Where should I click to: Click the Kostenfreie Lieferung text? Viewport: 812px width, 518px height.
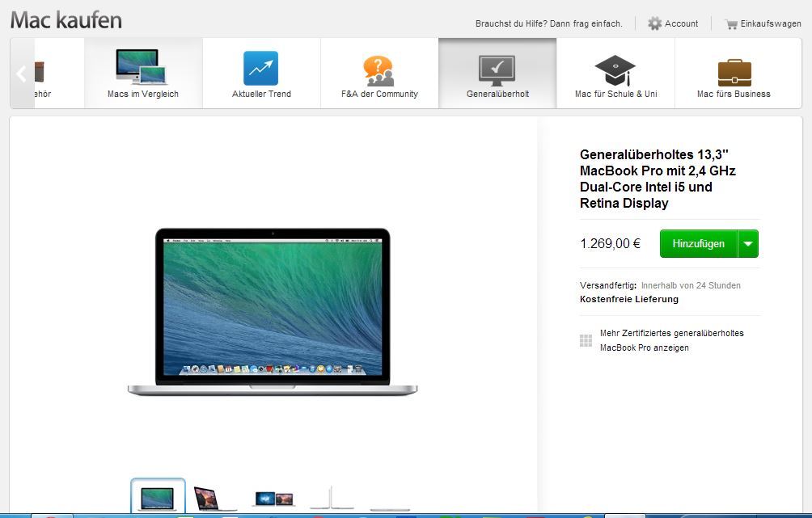coord(629,299)
